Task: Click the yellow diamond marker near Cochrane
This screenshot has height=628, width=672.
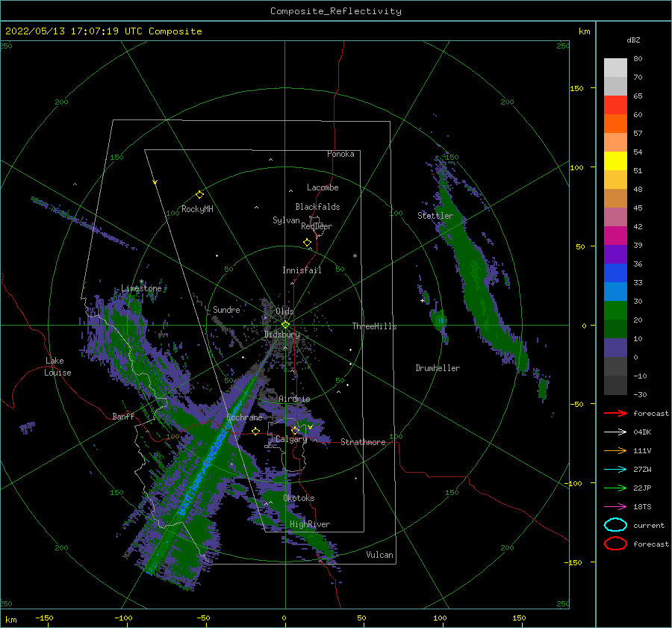Action: point(256,431)
